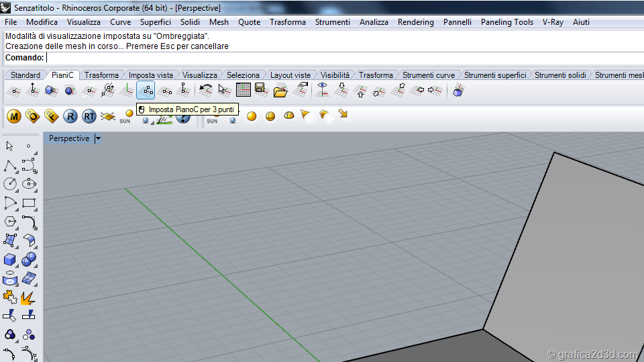Click the Imposta PianoC per 3 punti icon
The height and width of the screenshot is (362, 644).
point(146,90)
